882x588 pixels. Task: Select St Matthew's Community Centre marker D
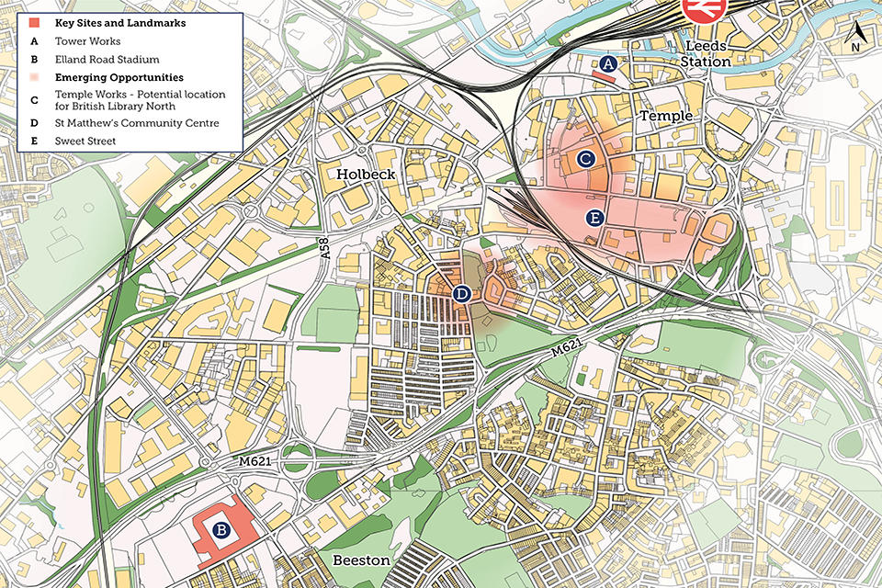click(462, 293)
